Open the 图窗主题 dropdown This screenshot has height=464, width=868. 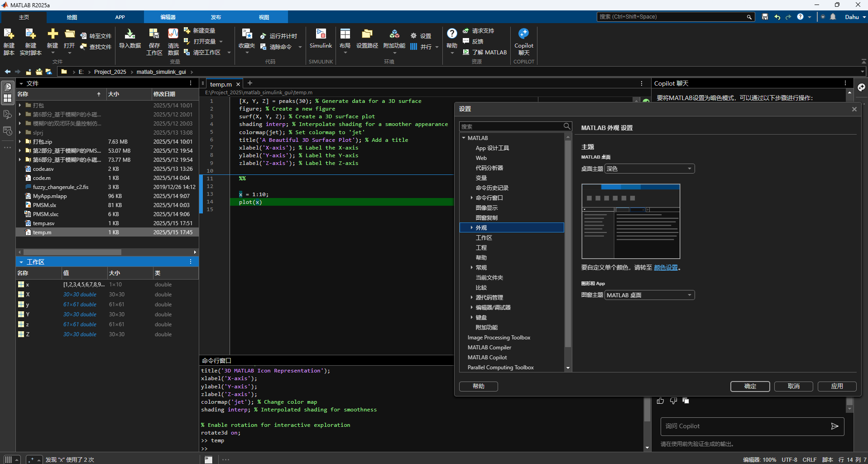649,295
